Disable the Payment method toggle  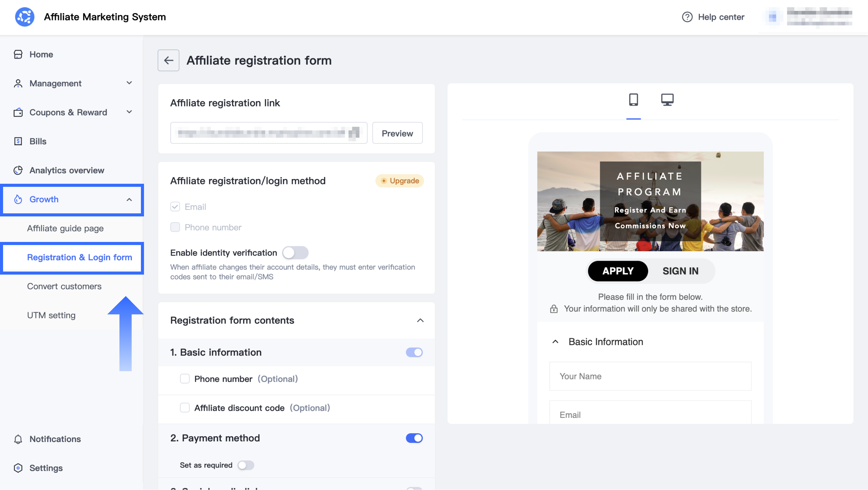pos(414,438)
